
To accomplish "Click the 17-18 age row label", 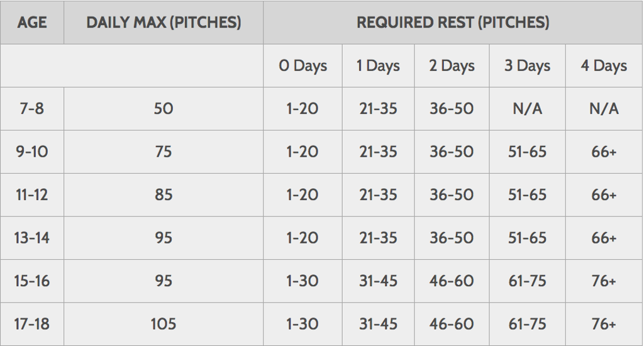I will 32,325.
